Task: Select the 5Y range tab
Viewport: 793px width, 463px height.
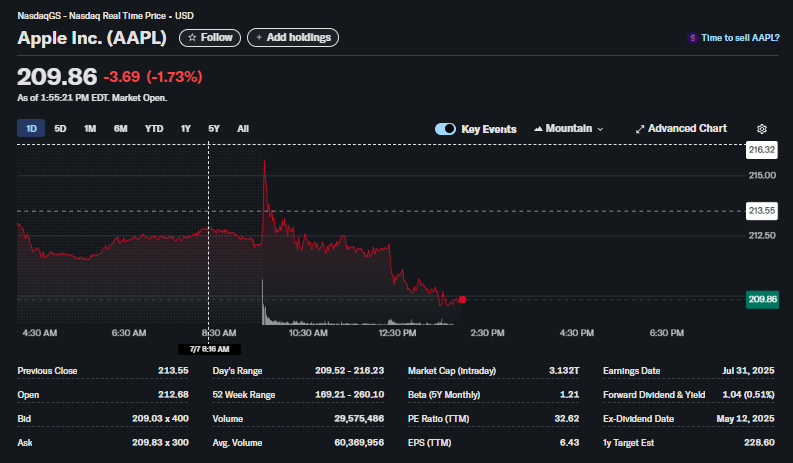Action: [x=214, y=129]
